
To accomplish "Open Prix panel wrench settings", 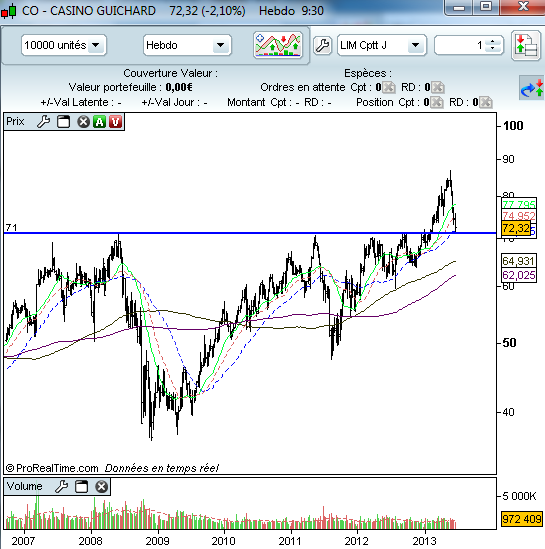I will [43, 122].
